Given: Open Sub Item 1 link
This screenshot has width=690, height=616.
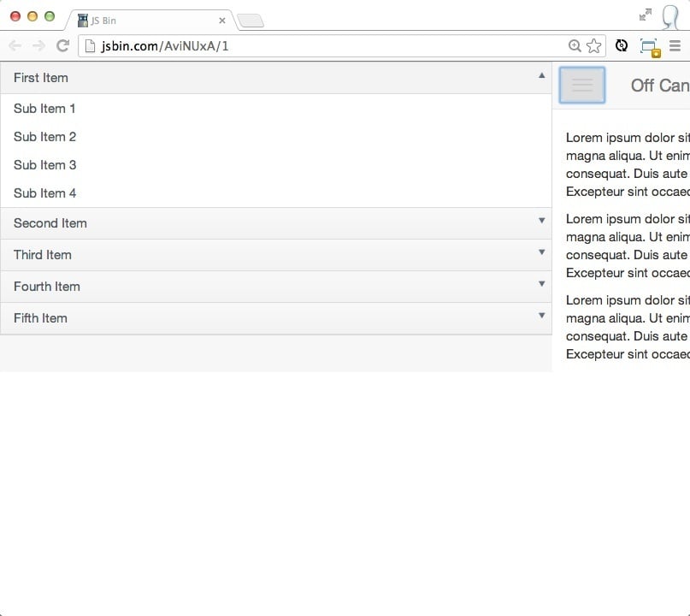Looking at the screenshot, I should click(44, 109).
